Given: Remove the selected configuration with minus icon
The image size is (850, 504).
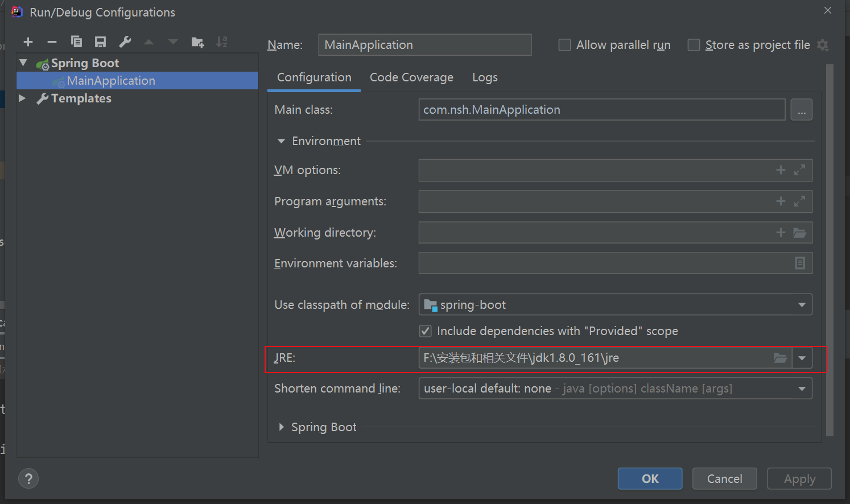Looking at the screenshot, I should tap(52, 42).
